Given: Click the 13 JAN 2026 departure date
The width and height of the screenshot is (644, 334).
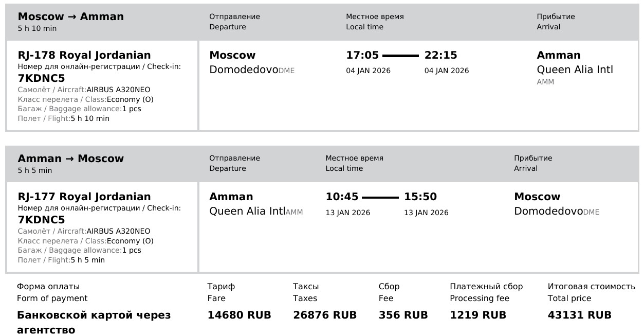Looking at the screenshot, I should coord(348,213).
